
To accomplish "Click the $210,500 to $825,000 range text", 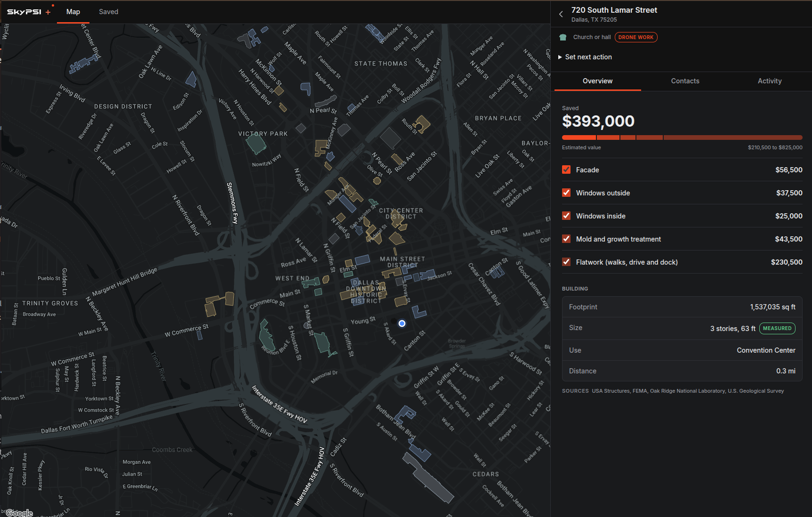I will click(775, 147).
